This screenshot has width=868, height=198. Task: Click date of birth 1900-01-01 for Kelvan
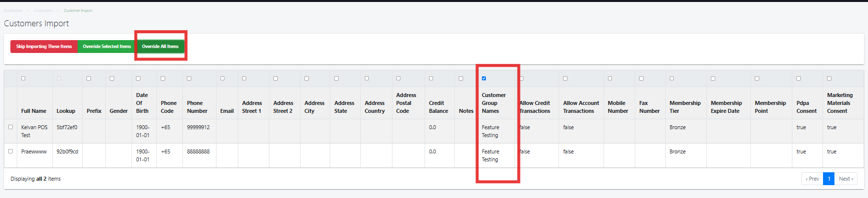click(x=142, y=131)
